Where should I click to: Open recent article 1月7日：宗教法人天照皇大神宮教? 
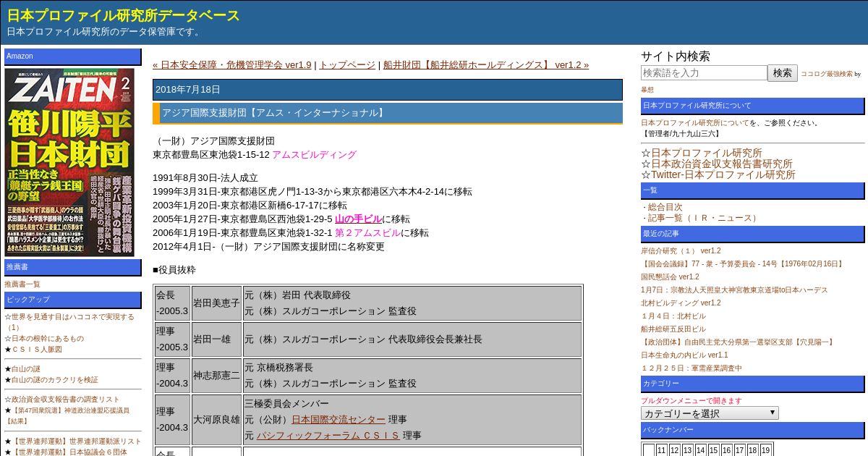pos(734,290)
